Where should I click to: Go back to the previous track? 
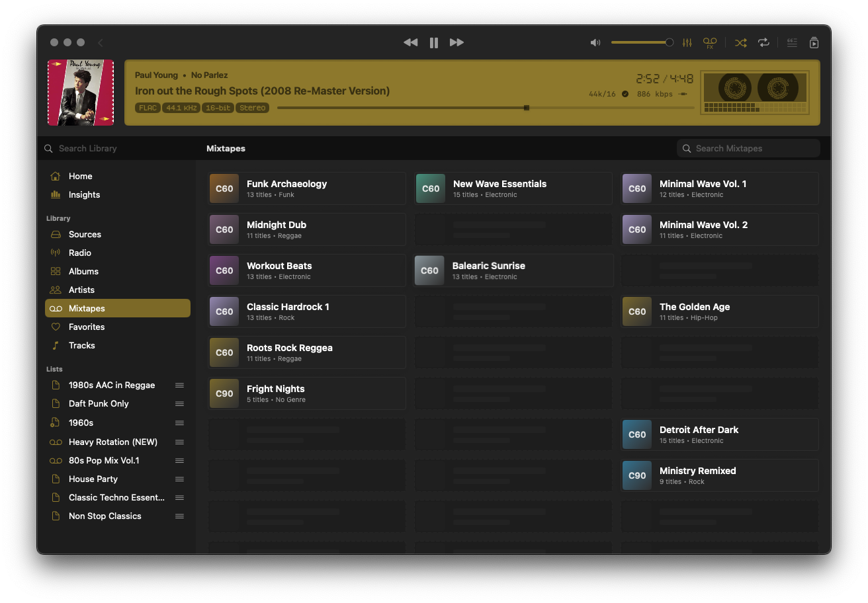[x=410, y=42]
